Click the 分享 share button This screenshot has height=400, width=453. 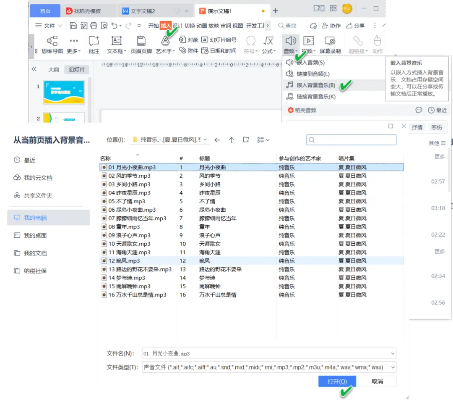[x=356, y=25]
